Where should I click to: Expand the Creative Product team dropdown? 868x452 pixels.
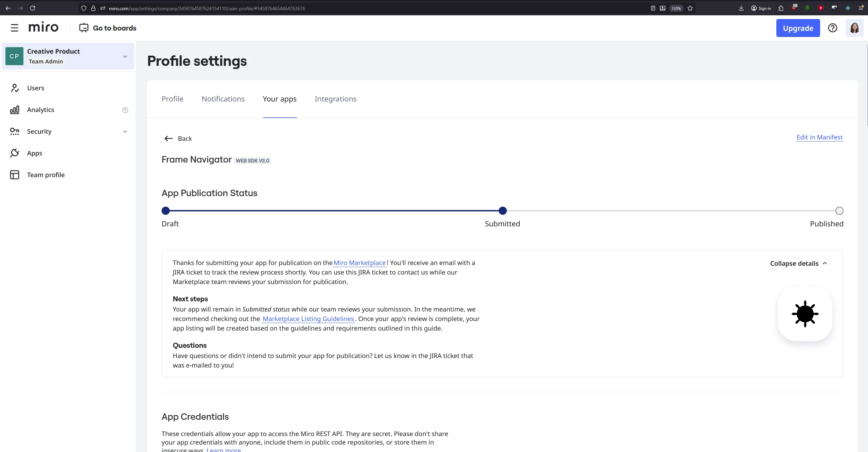pyautogui.click(x=125, y=56)
